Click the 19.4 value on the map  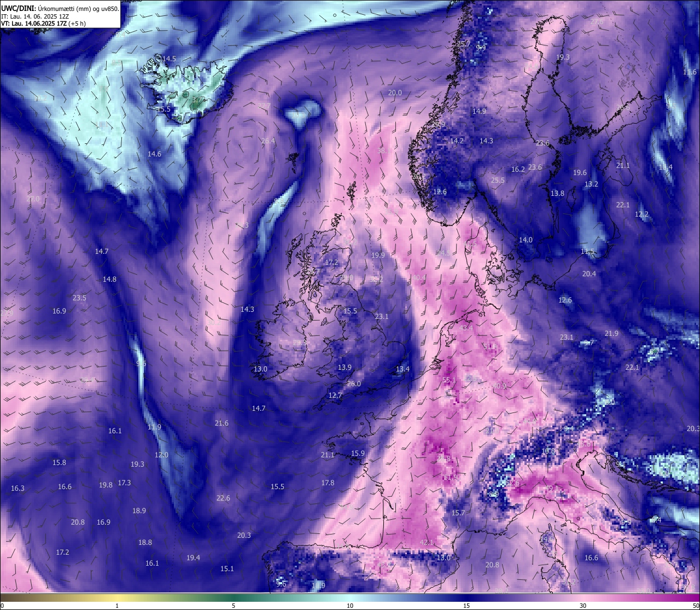pyautogui.click(x=193, y=558)
